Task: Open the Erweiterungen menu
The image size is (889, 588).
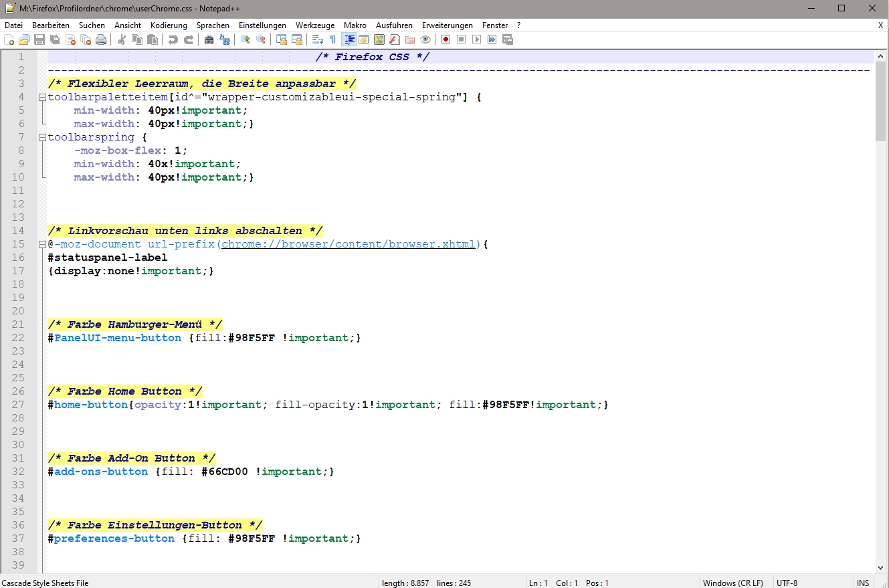Action: point(447,25)
